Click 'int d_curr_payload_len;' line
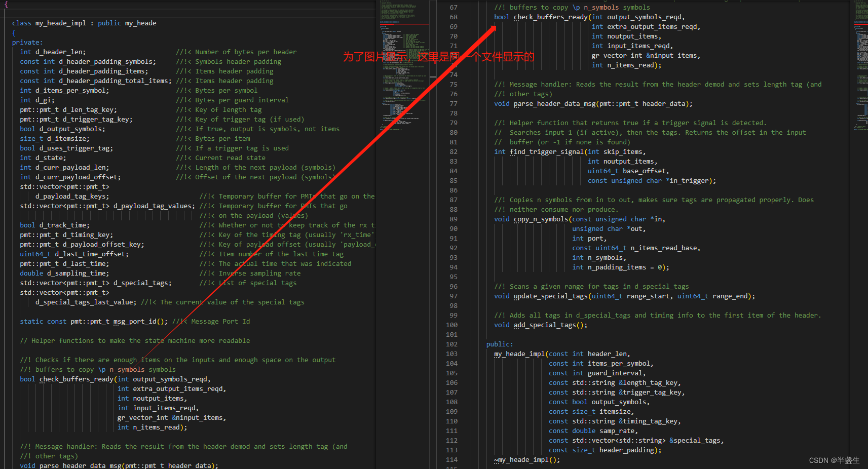This screenshot has height=469, width=868. point(64,168)
